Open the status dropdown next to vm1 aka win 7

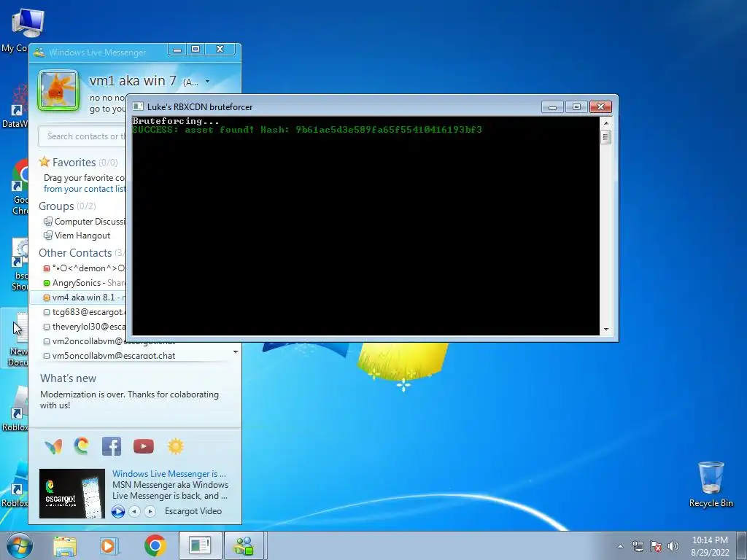(207, 82)
